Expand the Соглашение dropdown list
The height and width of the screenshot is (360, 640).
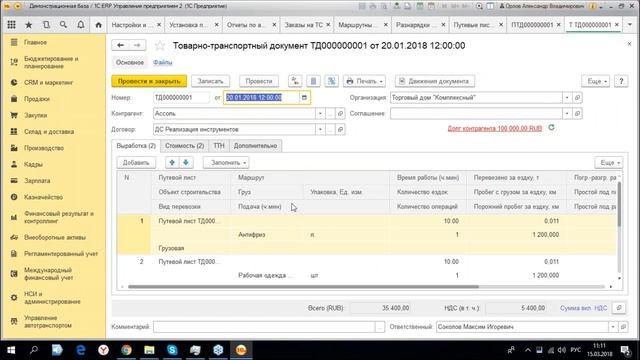point(567,113)
